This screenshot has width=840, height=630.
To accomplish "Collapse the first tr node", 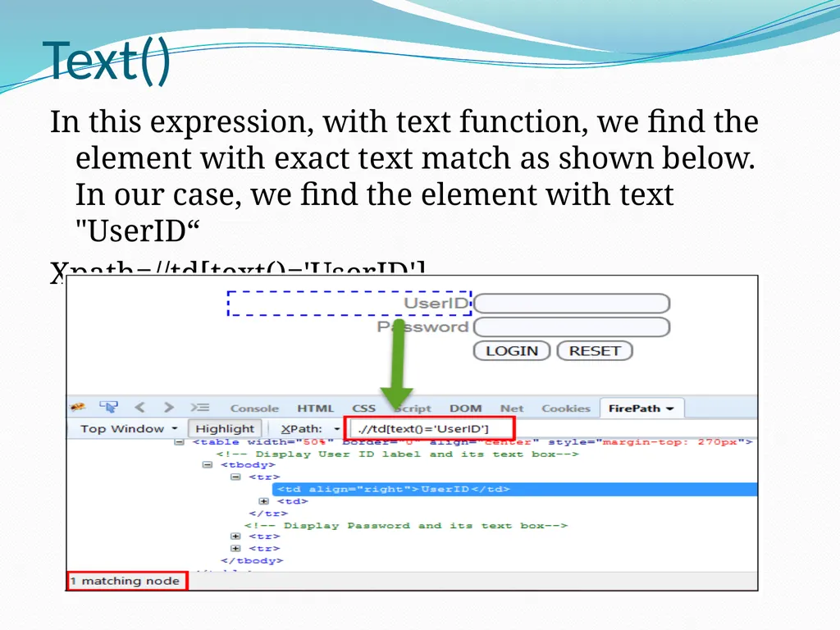I will tap(235, 477).
